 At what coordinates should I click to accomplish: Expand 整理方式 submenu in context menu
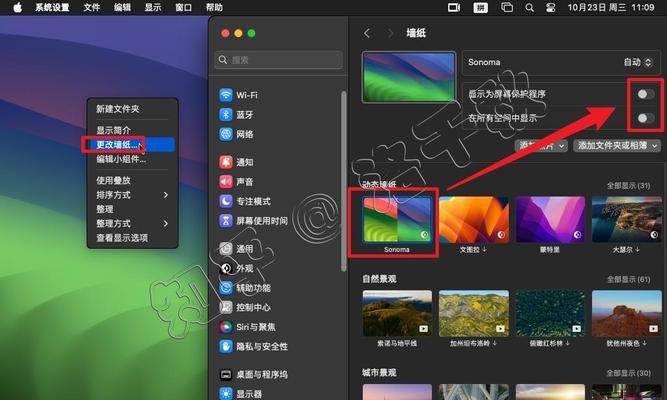[132, 223]
